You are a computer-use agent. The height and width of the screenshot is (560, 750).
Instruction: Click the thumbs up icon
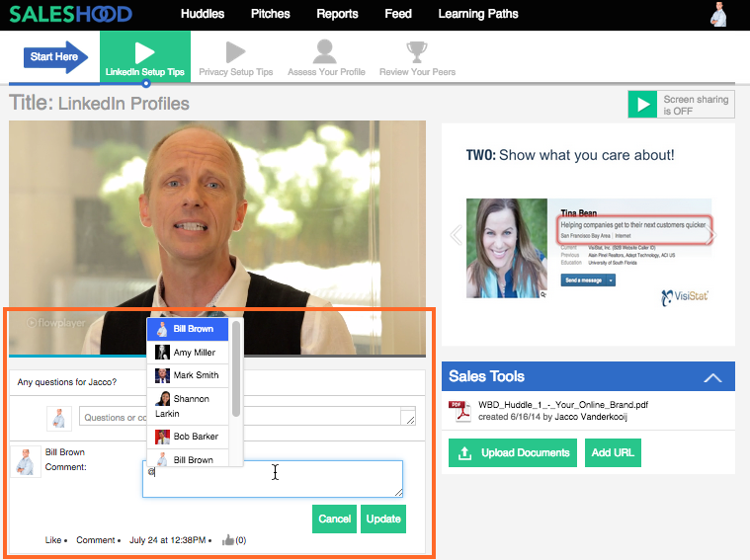click(x=227, y=540)
